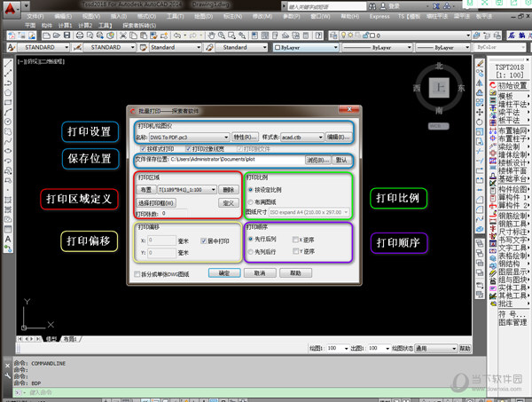Open the printer name DWG To PDF.pc3 dropdown
Screen dimensions: 532x402
pos(225,138)
